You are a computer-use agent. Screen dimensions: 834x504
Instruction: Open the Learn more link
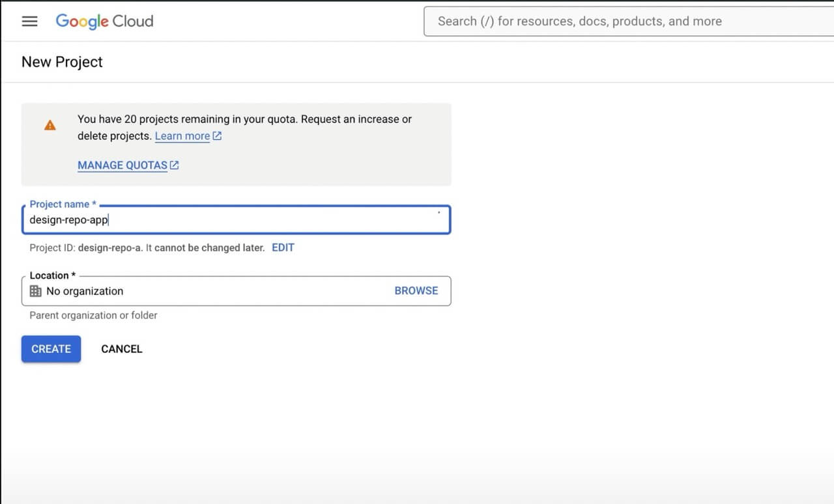(182, 135)
